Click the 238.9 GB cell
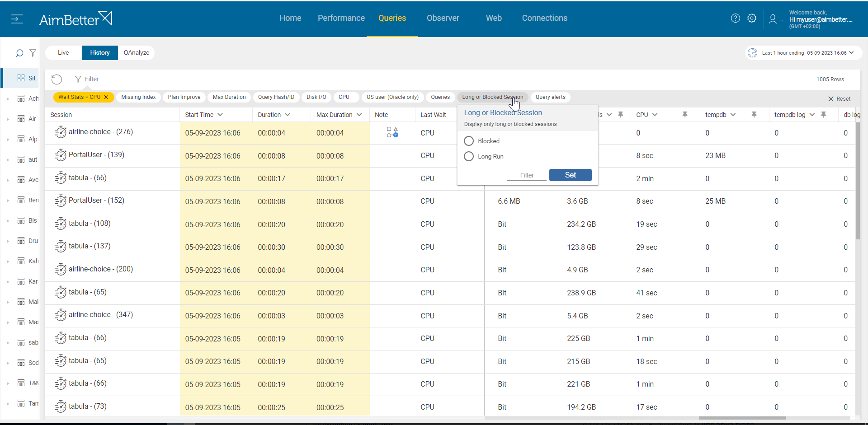The image size is (868, 425). pyautogui.click(x=581, y=293)
